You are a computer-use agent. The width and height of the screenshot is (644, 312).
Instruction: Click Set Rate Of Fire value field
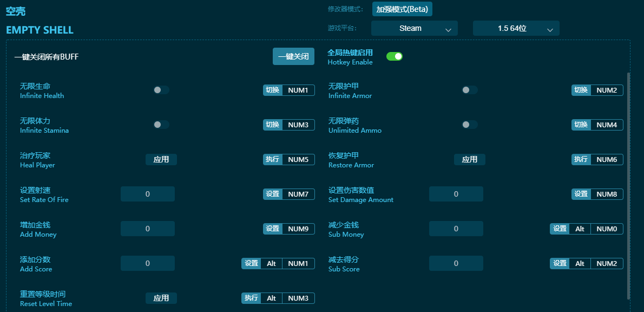click(x=148, y=194)
